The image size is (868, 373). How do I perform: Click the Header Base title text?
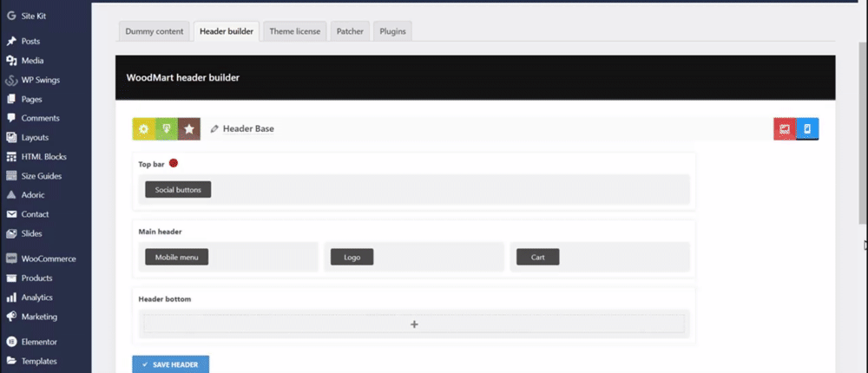[x=248, y=129]
